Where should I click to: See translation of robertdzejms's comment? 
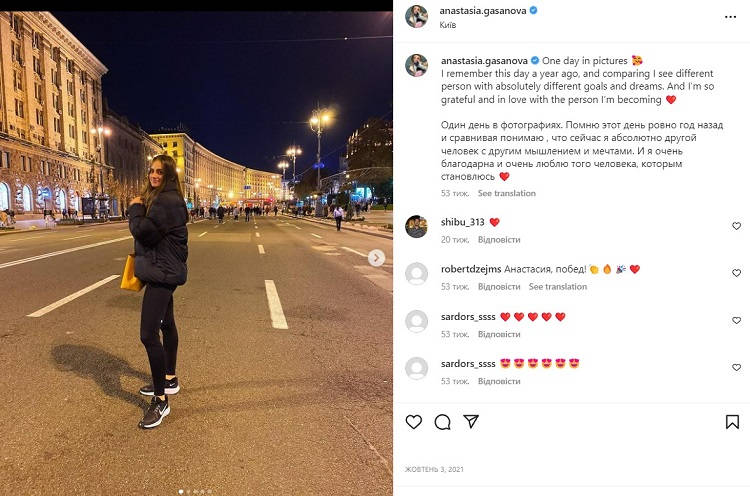558,287
